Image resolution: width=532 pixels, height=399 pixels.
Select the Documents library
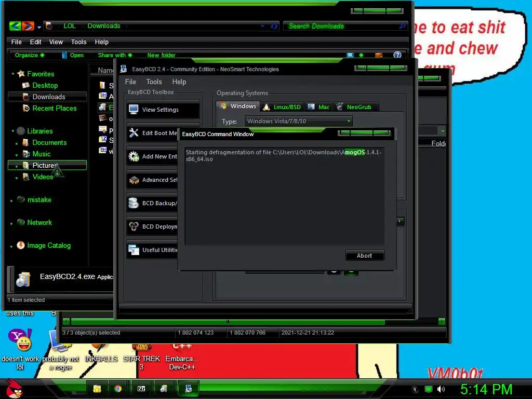pyautogui.click(x=49, y=142)
